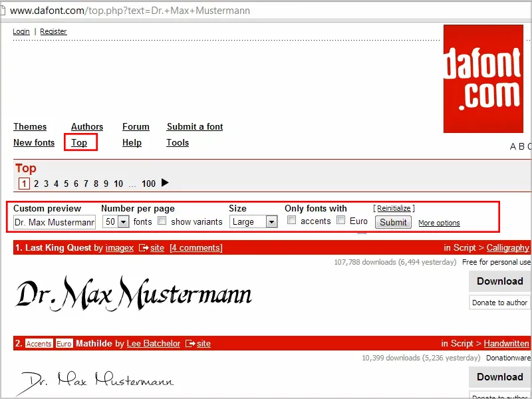Donate to author of Last King Quest
Image resolution: width=532 pixels, height=399 pixels.
[x=500, y=303]
